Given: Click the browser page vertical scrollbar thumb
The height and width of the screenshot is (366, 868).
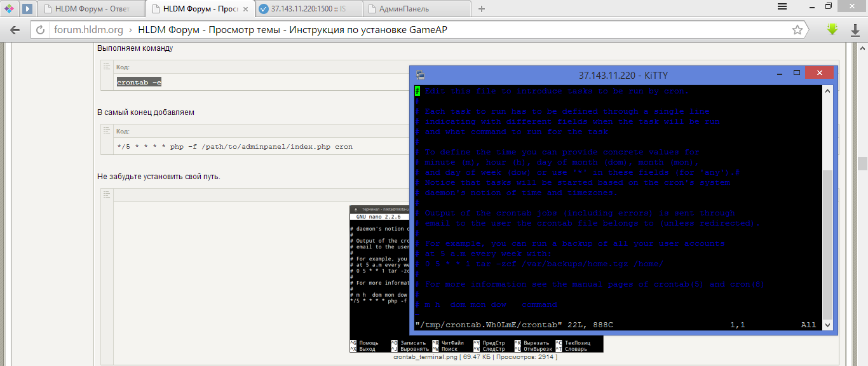Looking at the screenshot, I should (x=863, y=163).
